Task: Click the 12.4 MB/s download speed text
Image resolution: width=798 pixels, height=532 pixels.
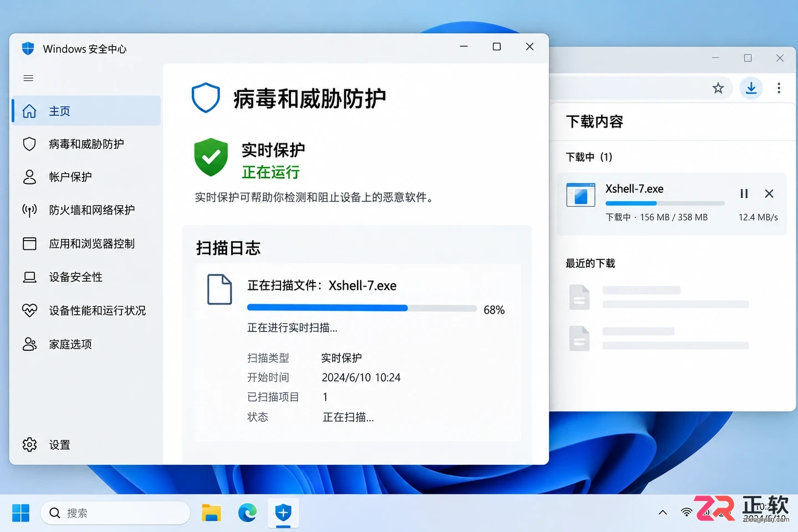Action: pyautogui.click(x=758, y=217)
